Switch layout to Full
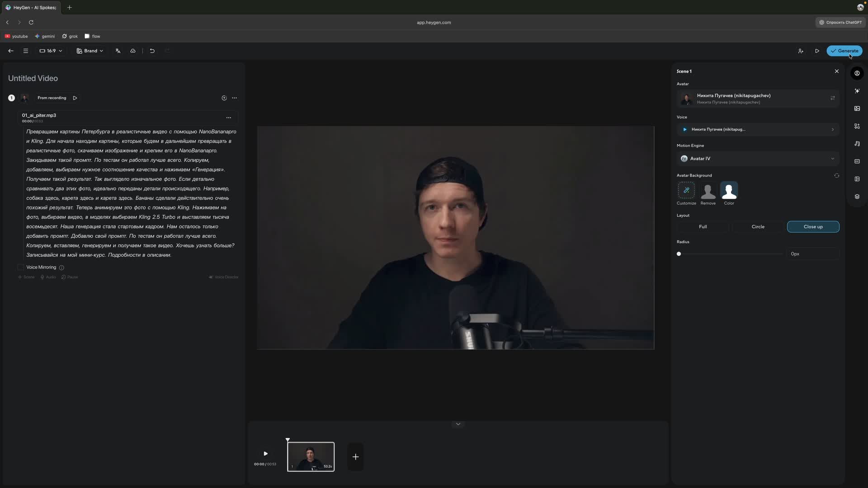The width and height of the screenshot is (868, 488). [x=703, y=226]
